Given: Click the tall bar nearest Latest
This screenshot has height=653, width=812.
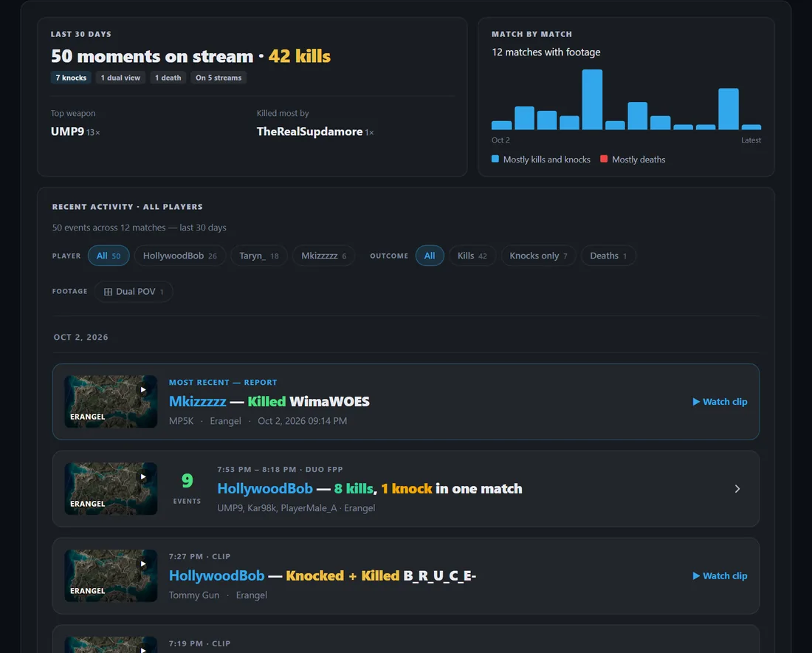Looking at the screenshot, I should (728, 109).
